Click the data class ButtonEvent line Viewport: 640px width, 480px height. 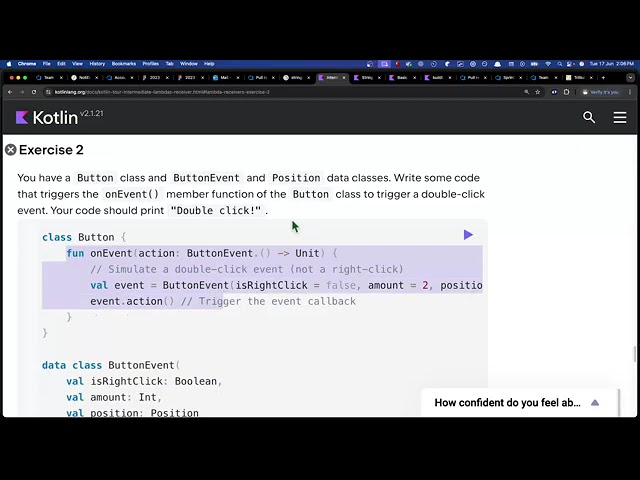pos(111,365)
